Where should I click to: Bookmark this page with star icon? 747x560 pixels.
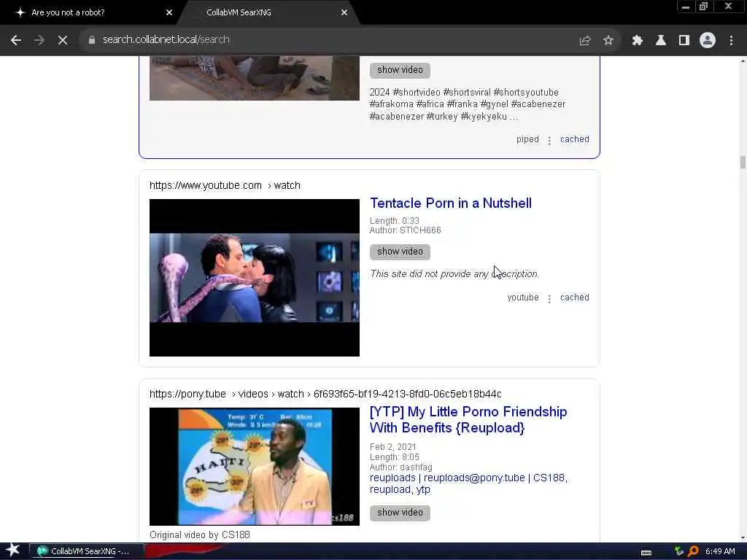(x=608, y=41)
